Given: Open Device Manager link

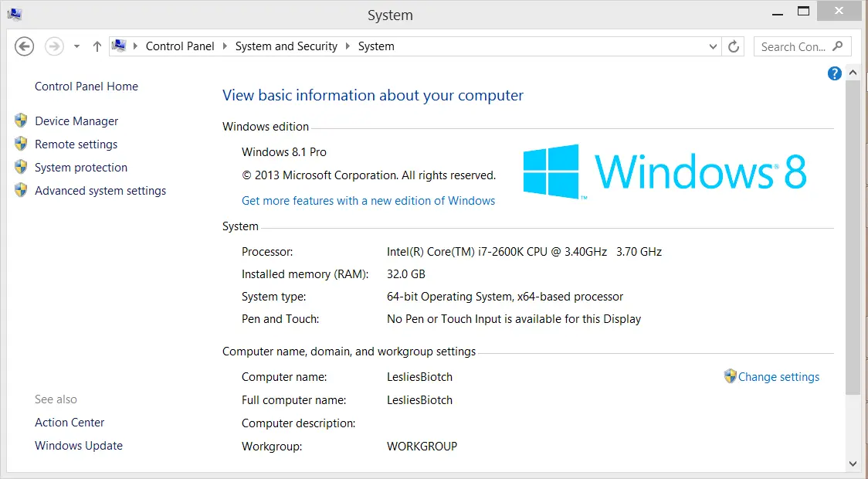Looking at the screenshot, I should [76, 121].
